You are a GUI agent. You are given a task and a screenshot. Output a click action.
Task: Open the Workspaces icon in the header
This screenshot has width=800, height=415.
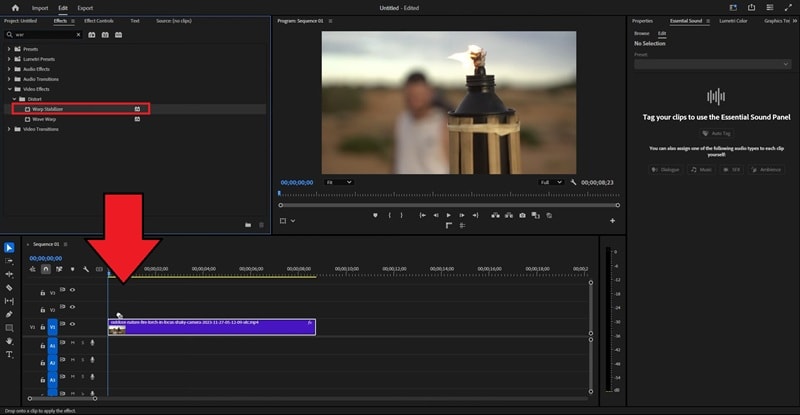point(733,8)
